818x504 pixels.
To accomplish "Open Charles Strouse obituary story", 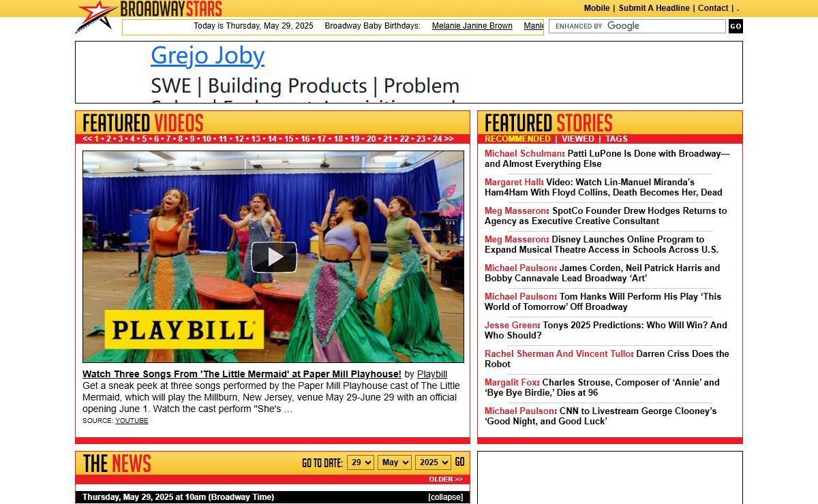I will pos(603,388).
